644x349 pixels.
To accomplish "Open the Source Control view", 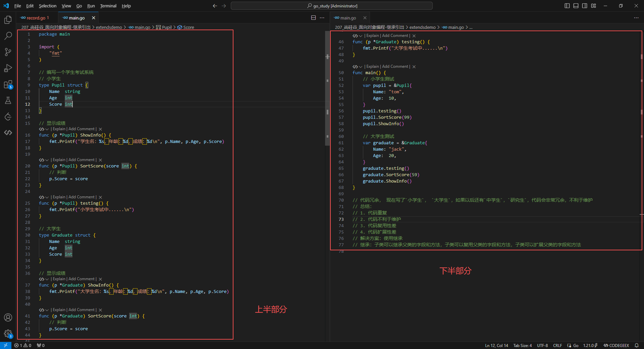I will (8, 52).
